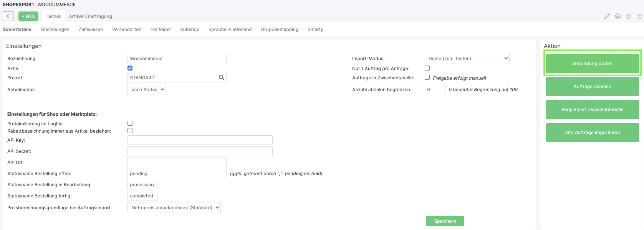The width and height of the screenshot is (644, 230).
Task: Click the star favorite icon
Action: click(629, 16)
